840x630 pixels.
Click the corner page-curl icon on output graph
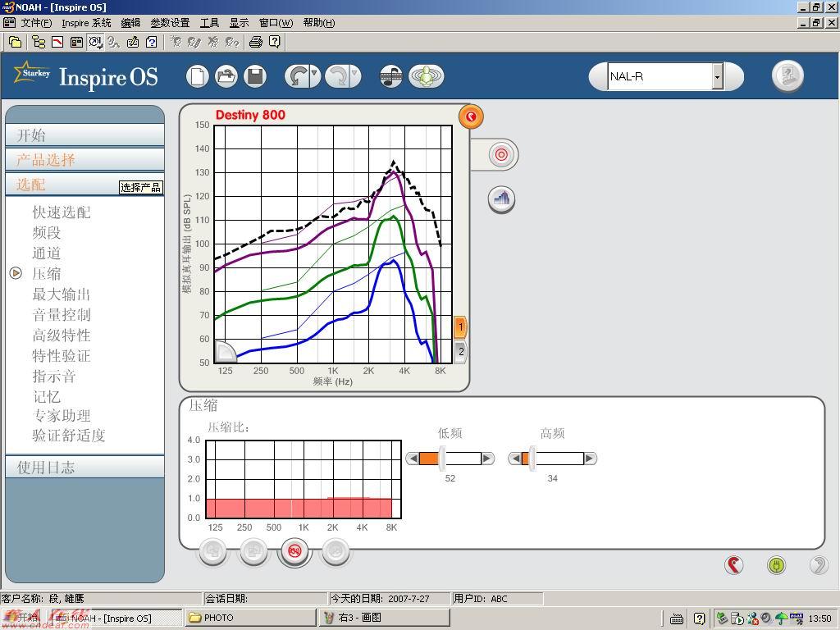click(x=225, y=352)
